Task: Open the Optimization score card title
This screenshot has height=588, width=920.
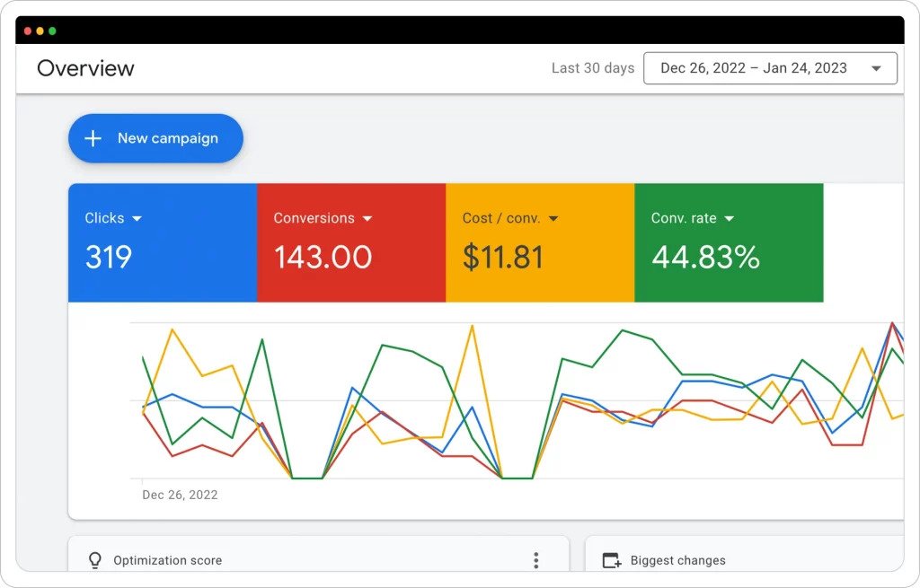Action: tap(167, 560)
